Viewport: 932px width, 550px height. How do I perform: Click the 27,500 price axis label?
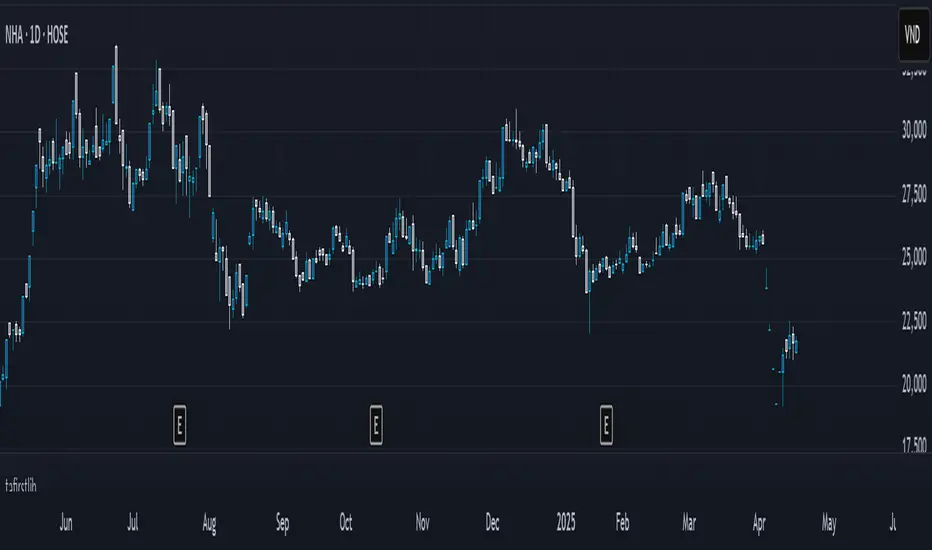tap(914, 194)
